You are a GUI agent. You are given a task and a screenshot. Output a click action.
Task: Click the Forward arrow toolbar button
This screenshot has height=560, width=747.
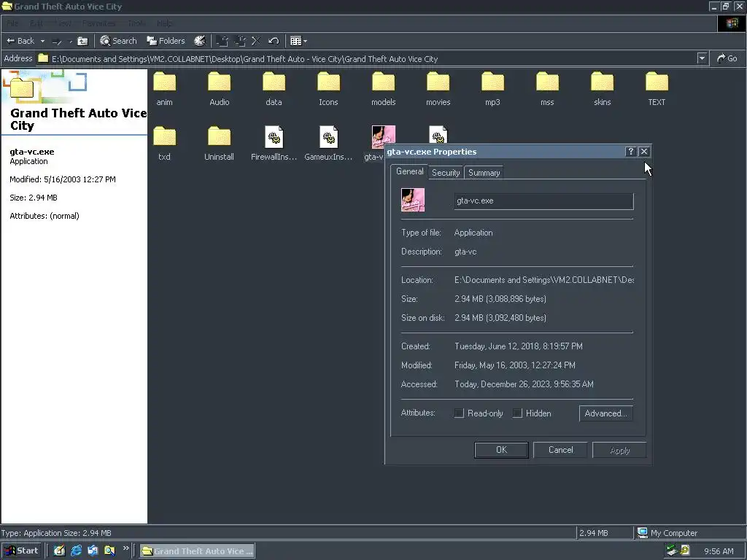pos(57,42)
